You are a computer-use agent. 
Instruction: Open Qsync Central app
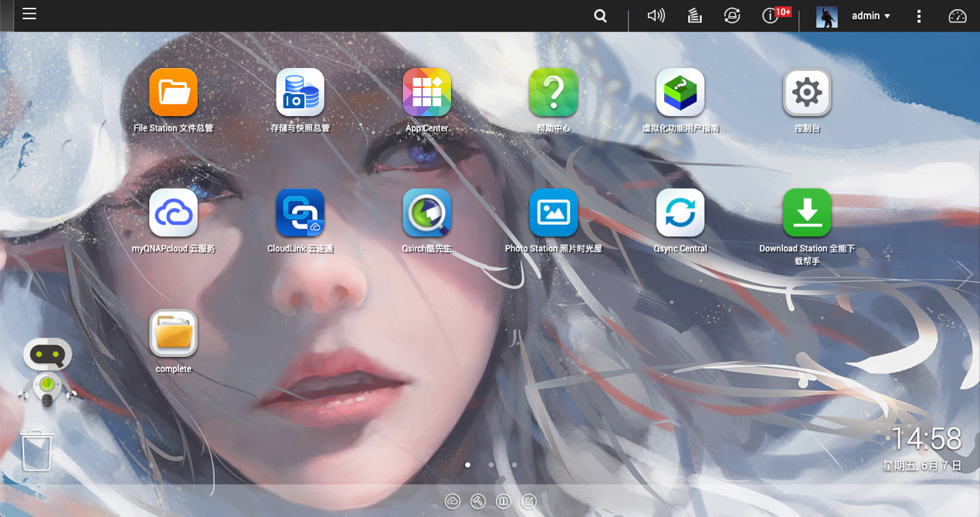pos(680,213)
